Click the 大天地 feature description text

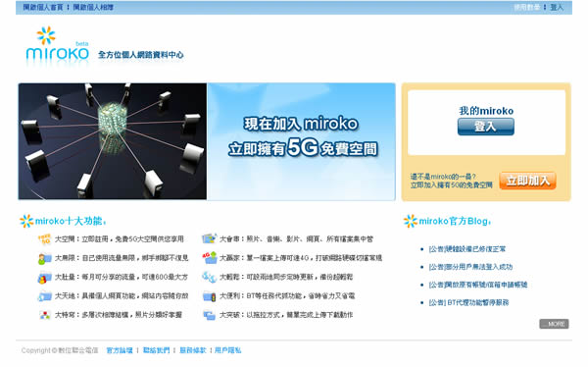122,296
